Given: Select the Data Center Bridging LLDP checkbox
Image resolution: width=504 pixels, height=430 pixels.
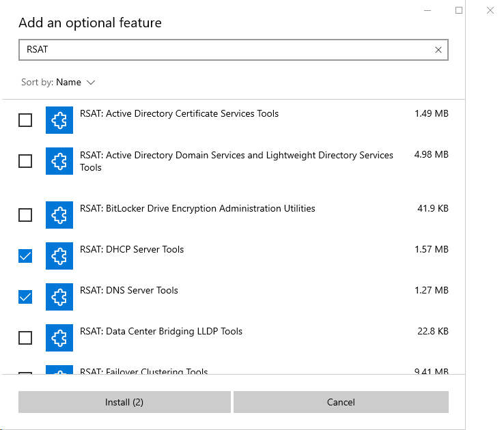Looking at the screenshot, I should click(x=25, y=338).
